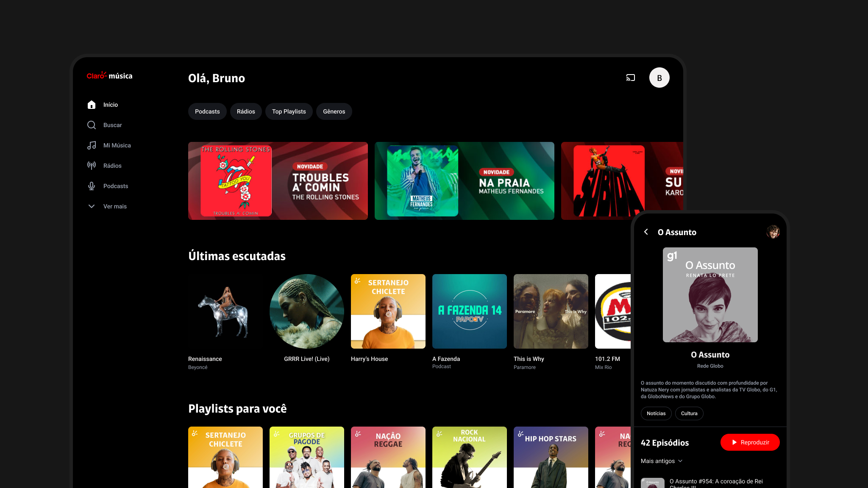
Task: Click the Últimas escutadas section heading
Action: (x=237, y=256)
